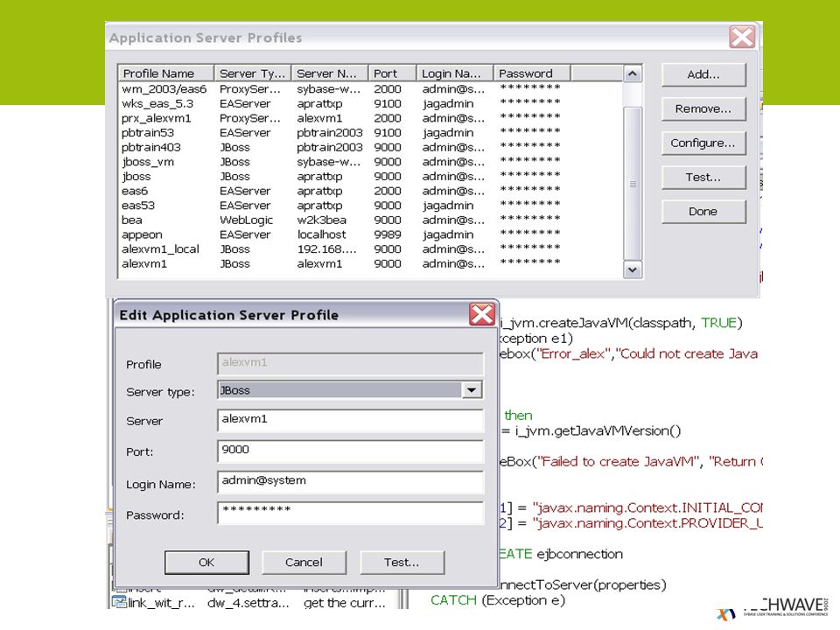Click Test... in Edit Application Server Profile

[402, 562]
